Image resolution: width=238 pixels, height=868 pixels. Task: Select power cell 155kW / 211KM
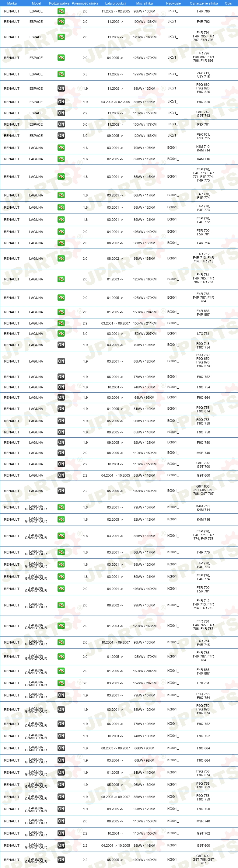tap(145, 323)
